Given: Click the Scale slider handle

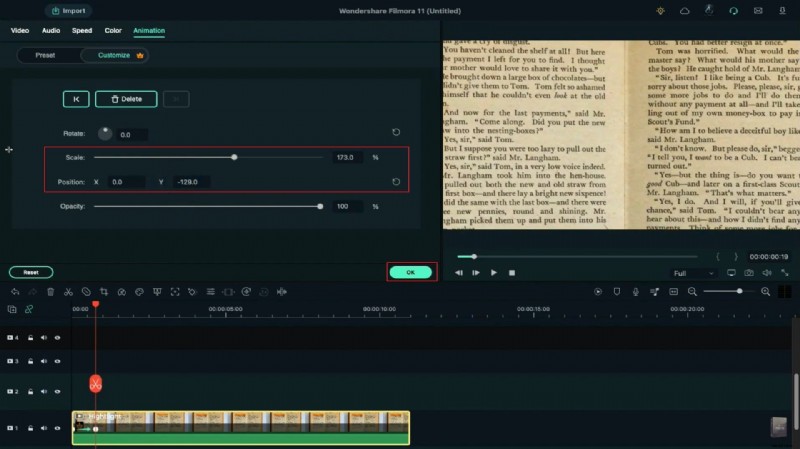Looking at the screenshot, I should (x=234, y=157).
